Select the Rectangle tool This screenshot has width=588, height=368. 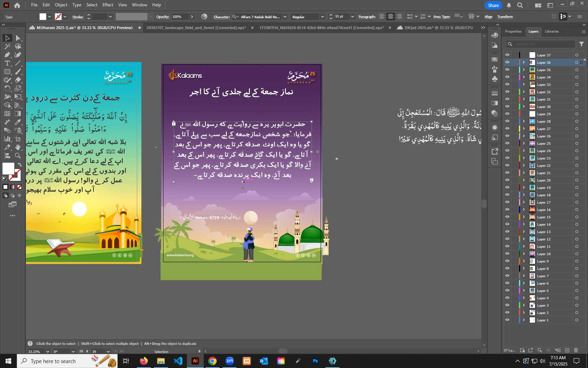click(x=7, y=71)
